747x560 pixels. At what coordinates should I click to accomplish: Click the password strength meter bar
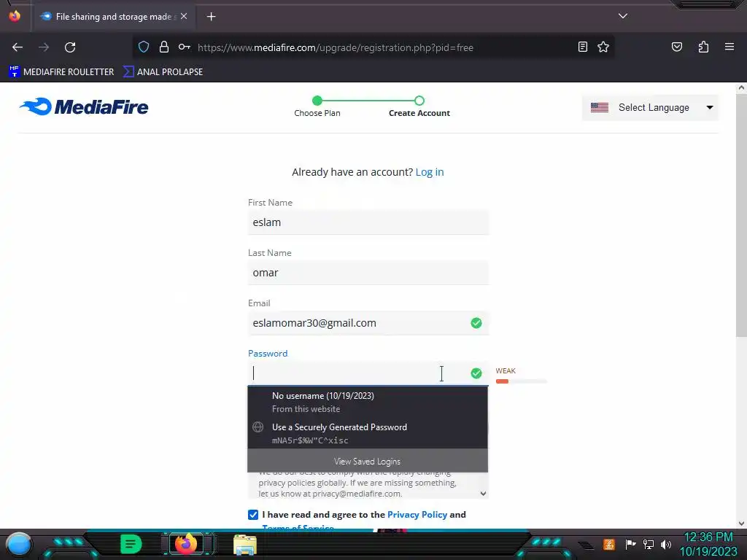click(x=521, y=381)
